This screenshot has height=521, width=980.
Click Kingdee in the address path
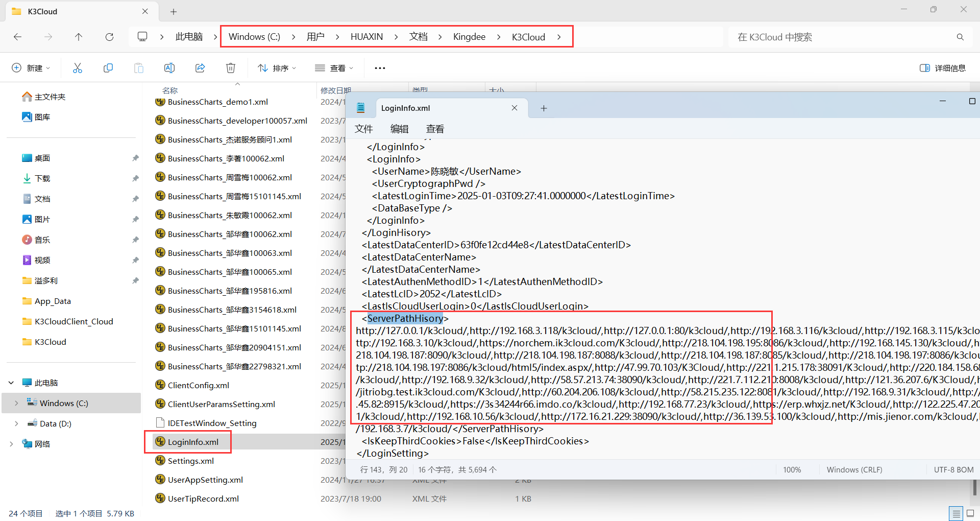[x=469, y=37]
